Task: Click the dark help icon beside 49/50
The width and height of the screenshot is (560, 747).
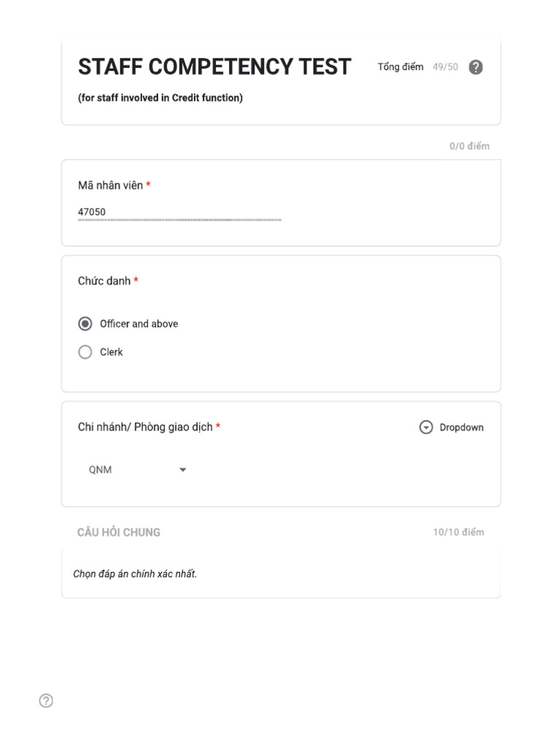Action: point(475,67)
